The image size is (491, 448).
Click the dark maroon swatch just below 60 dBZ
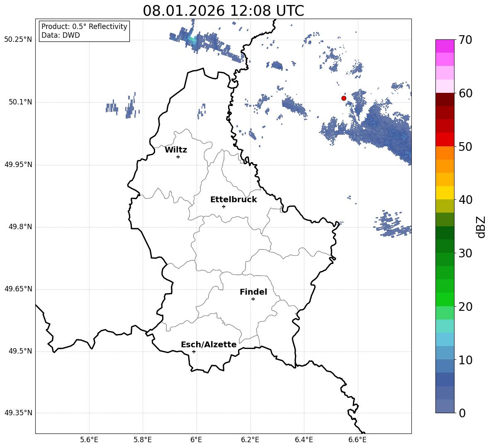(445, 99)
